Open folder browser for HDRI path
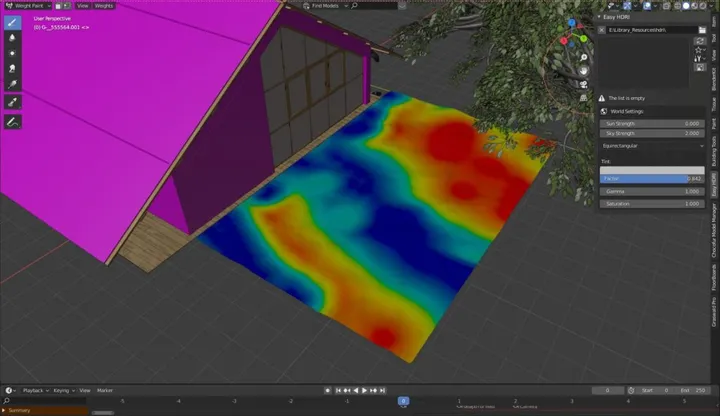This screenshot has width=720, height=416. 702,30
